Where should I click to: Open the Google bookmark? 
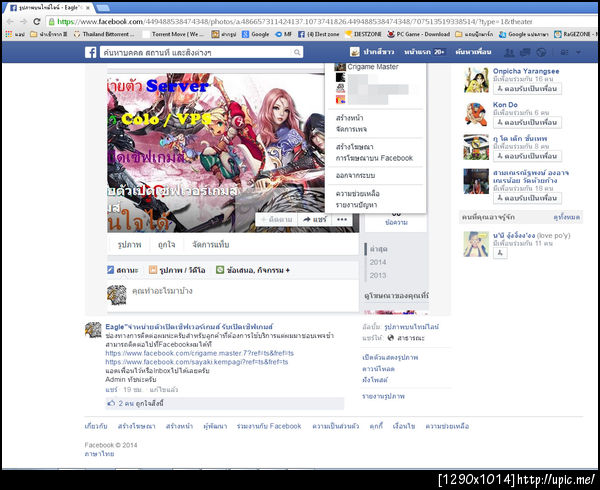coord(256,34)
